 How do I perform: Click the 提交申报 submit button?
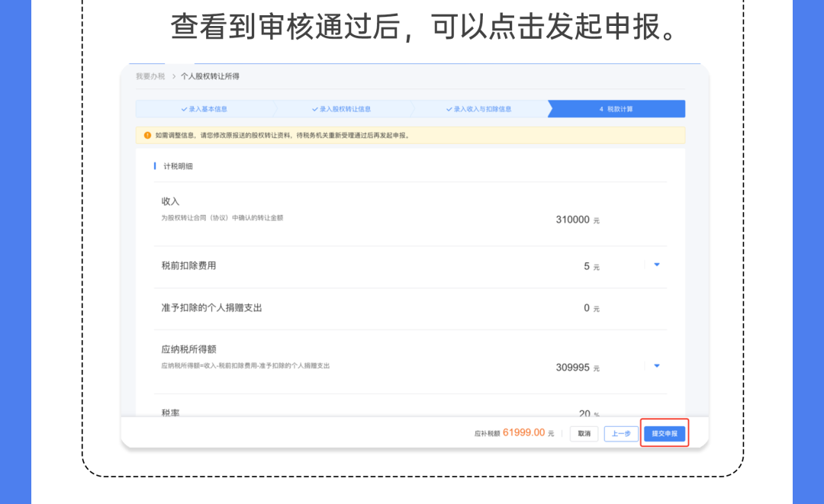click(665, 433)
